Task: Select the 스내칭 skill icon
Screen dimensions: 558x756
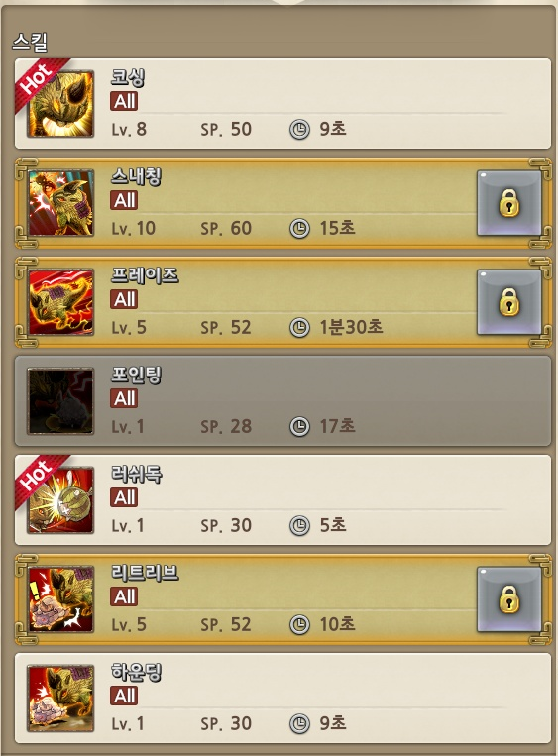Action: point(60,203)
